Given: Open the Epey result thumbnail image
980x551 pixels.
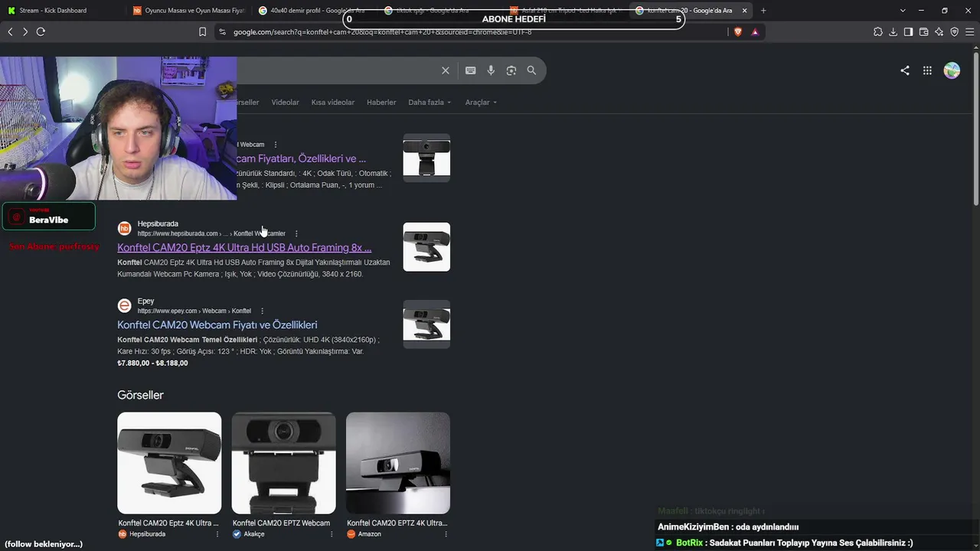Looking at the screenshot, I should (426, 324).
